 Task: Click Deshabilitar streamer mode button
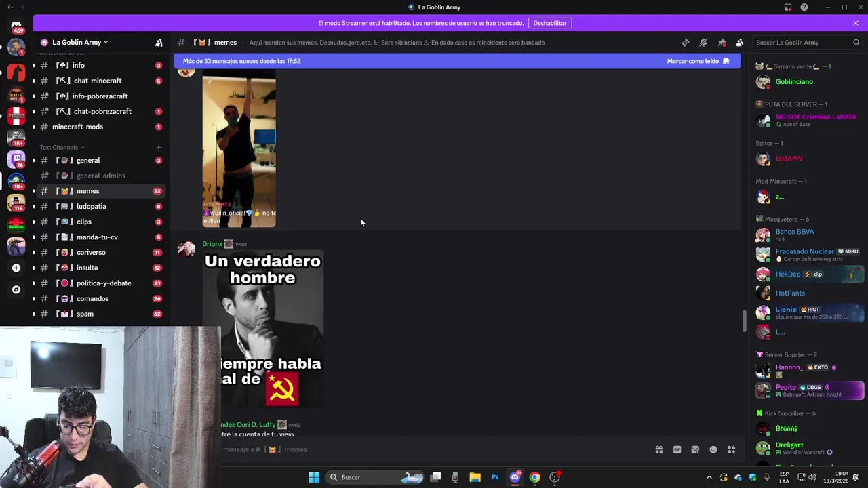(x=550, y=23)
